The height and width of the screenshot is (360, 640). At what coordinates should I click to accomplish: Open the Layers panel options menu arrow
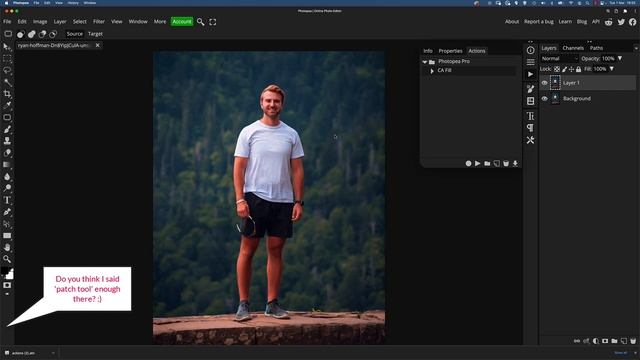[636, 48]
